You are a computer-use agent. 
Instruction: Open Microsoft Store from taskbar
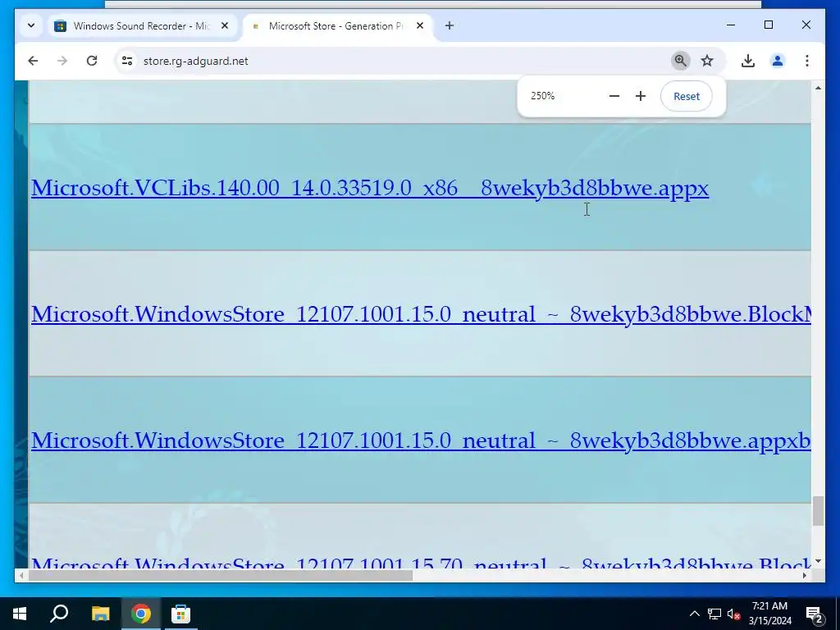coord(181,614)
